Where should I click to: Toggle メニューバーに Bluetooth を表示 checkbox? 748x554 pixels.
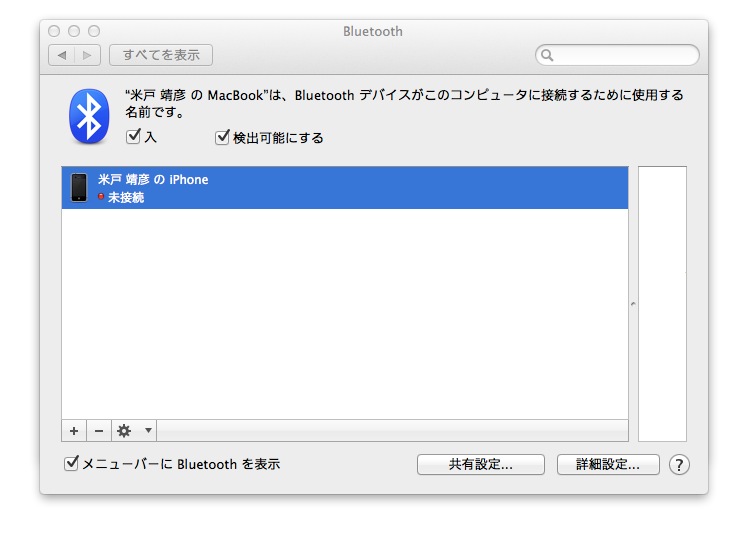tap(71, 463)
